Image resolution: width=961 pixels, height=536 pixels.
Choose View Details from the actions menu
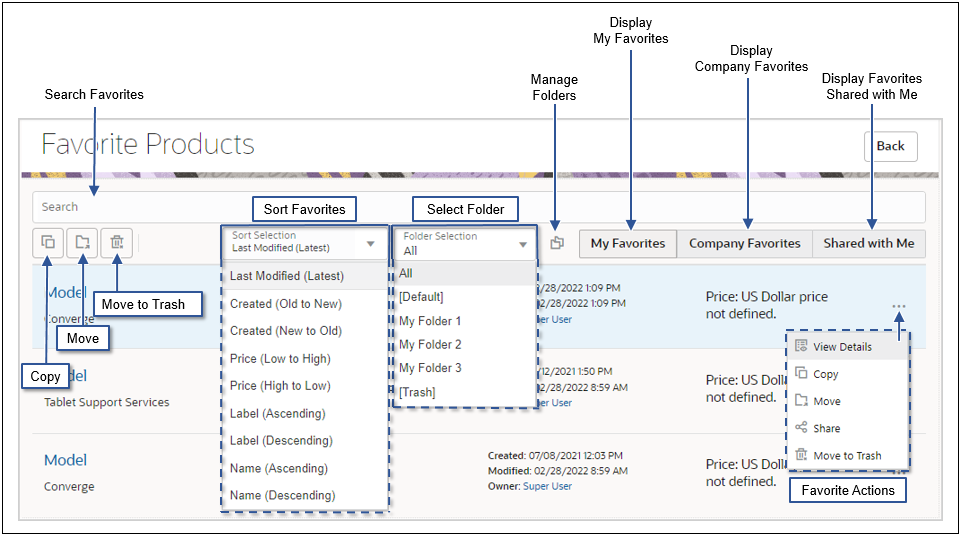(x=842, y=347)
